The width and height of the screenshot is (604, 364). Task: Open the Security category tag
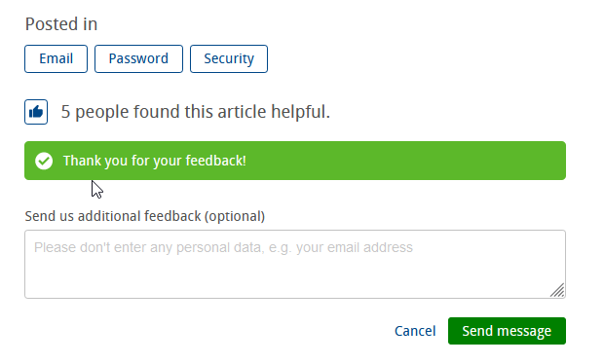229,58
